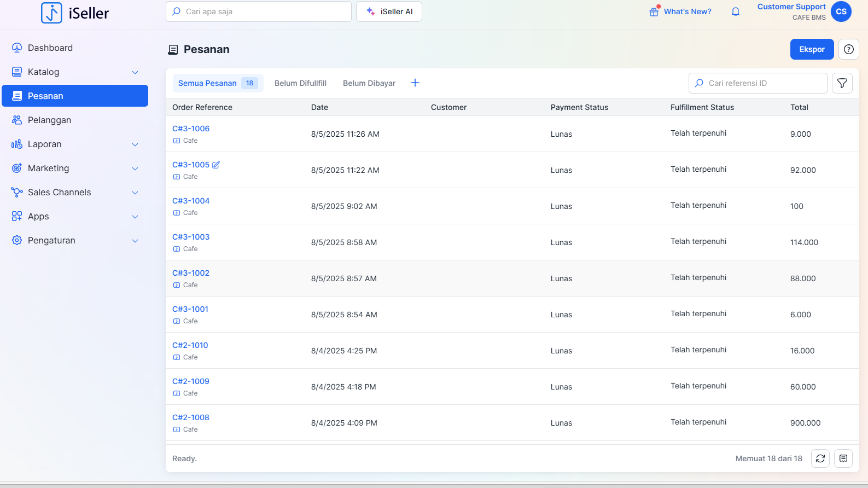868x488 pixels.
Task: Click the iSeller logo
Action: [x=75, y=13]
